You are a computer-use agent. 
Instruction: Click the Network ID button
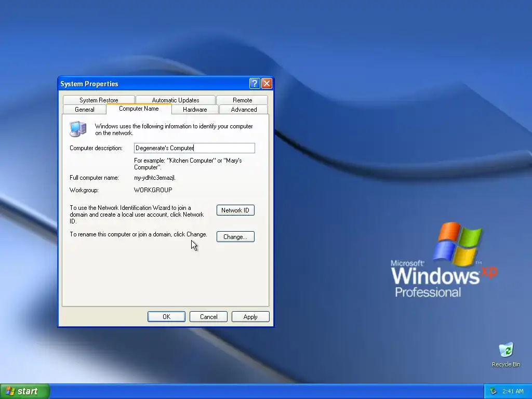pyautogui.click(x=235, y=210)
